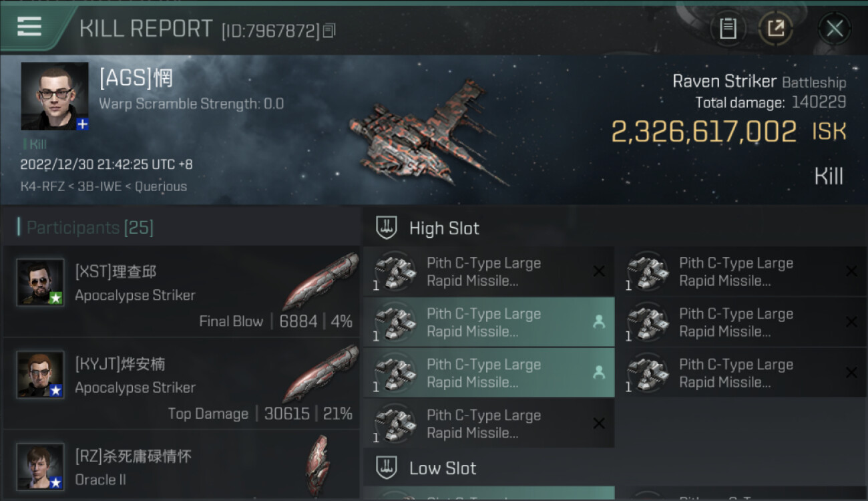868x501 pixels.
Task: Click the High Slot section icon
Action: [x=387, y=228]
